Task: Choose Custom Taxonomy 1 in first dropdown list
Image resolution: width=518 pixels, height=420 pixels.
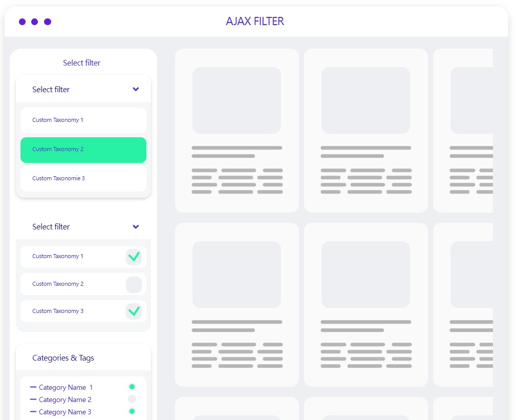Action: (83, 120)
